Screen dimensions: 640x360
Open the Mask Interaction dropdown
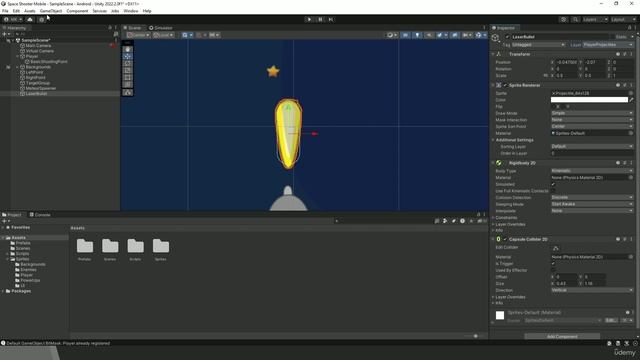(592, 120)
